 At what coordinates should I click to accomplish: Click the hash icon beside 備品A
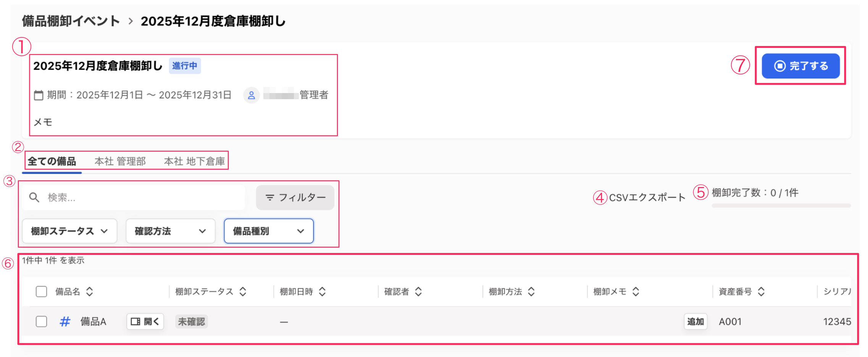[65, 322]
